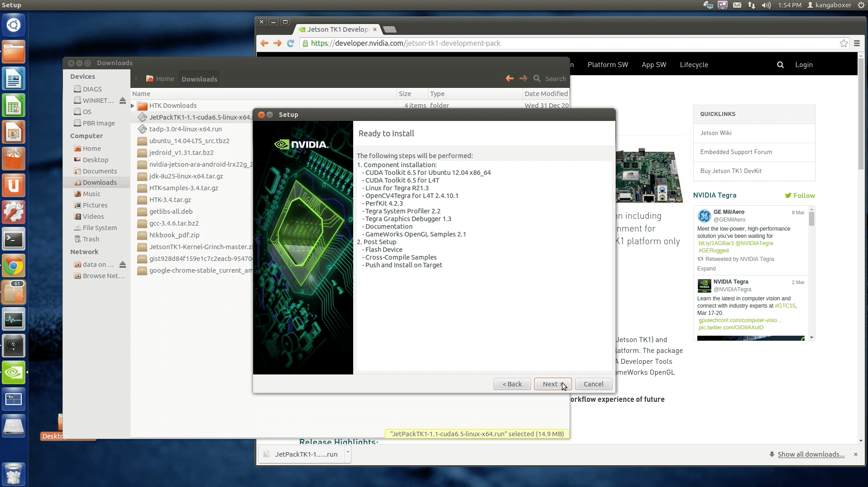Click the Twitter feed scrollbar
The width and height of the screenshot is (868, 487).
click(811, 217)
